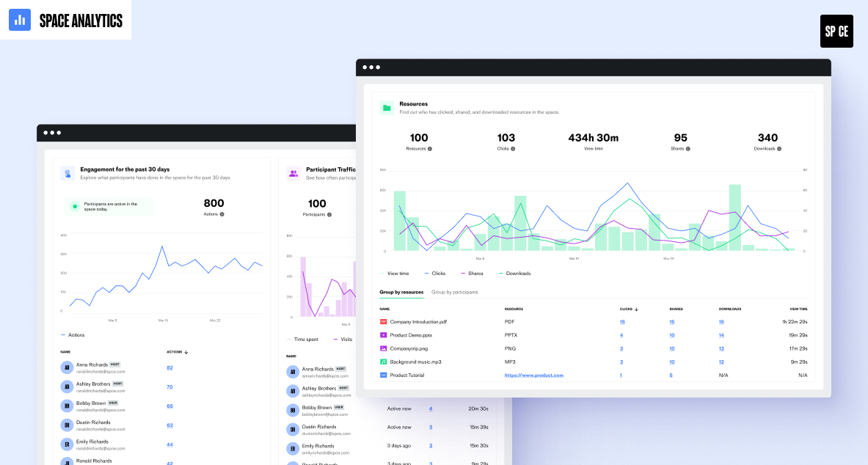Viewport: 868px width, 465px height.
Task: Click the Engagement hand-tap icon
Action: pos(67,174)
